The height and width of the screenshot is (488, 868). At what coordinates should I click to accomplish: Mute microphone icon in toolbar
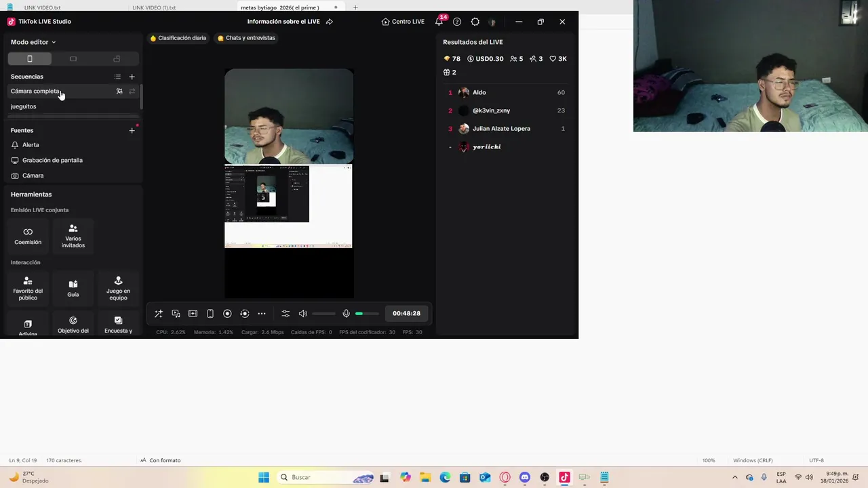(x=346, y=313)
